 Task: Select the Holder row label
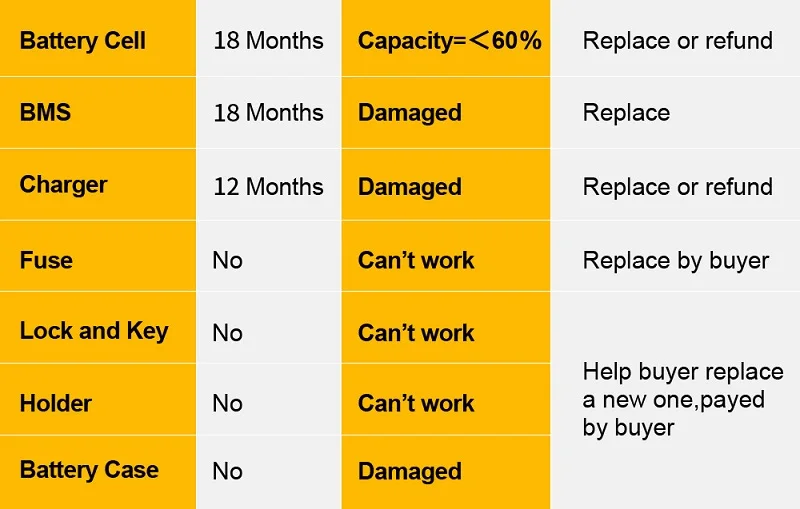pyautogui.click(x=56, y=404)
